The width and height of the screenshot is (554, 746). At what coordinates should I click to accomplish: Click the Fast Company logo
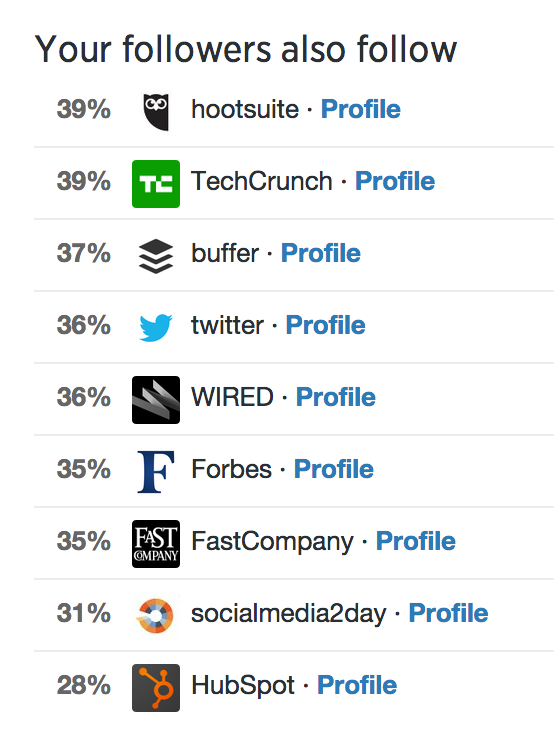coord(156,544)
